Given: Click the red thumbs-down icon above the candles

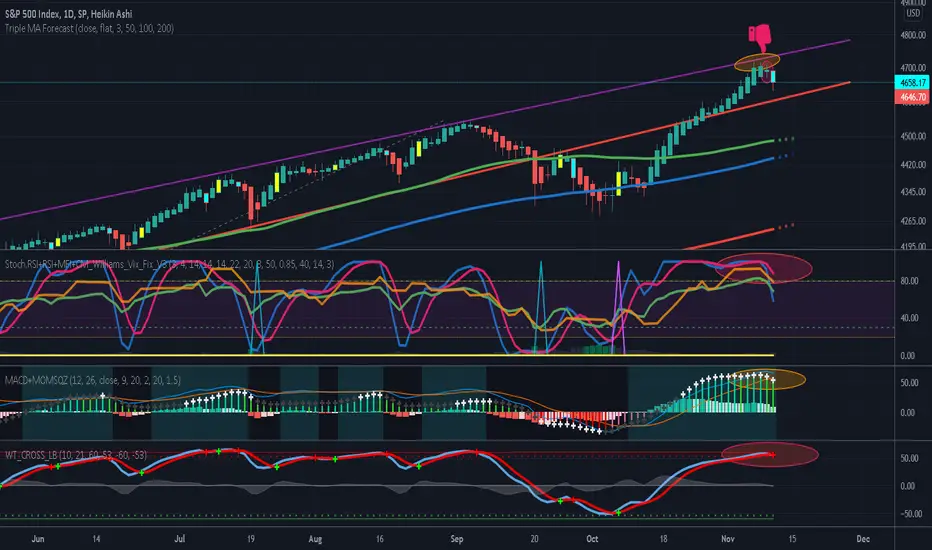Looking at the screenshot, I should (x=759, y=38).
